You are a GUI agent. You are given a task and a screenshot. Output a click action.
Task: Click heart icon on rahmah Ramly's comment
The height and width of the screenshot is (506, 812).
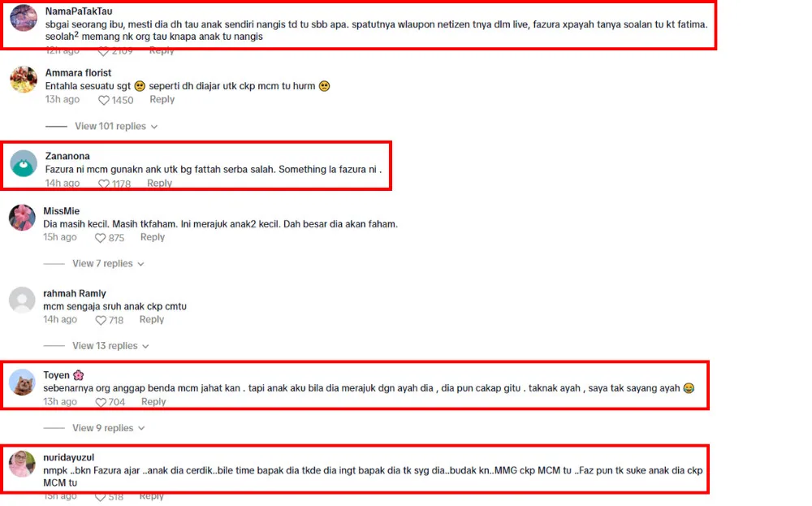[101, 321]
